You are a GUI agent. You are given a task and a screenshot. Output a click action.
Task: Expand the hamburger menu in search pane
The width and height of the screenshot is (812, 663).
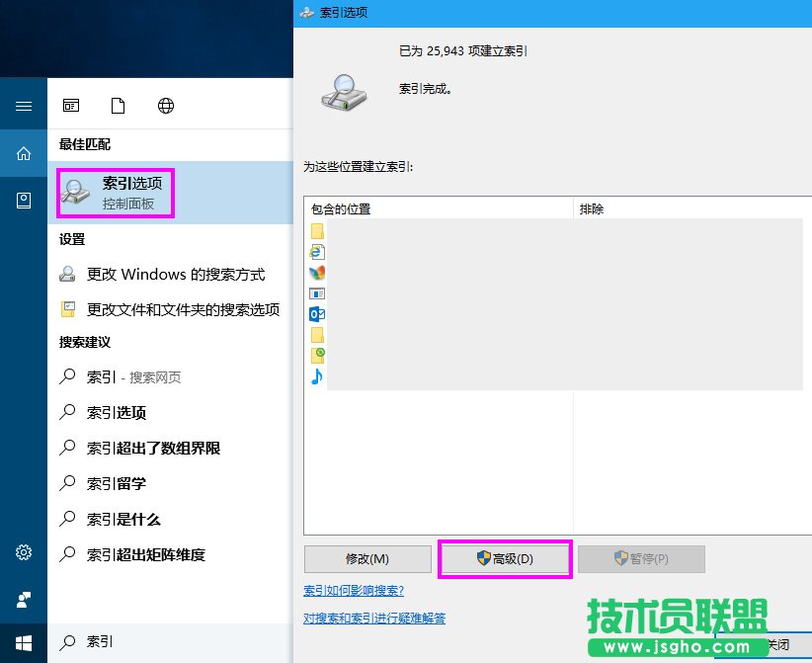pyautogui.click(x=23, y=105)
